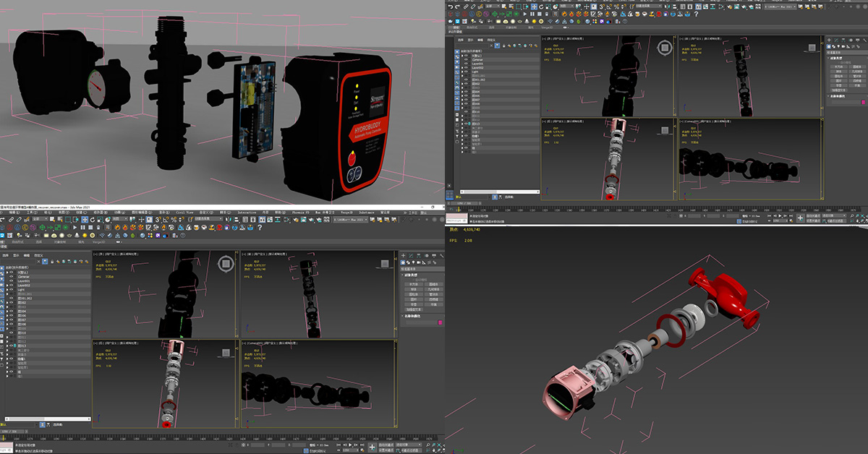Open named selection sets dropdown in upper-right window
The image size is (868, 454).
(x=649, y=6)
